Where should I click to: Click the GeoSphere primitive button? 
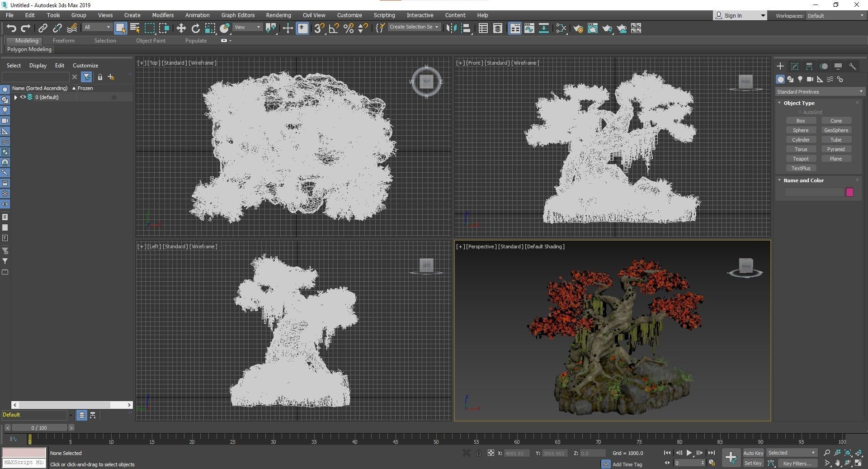point(836,130)
